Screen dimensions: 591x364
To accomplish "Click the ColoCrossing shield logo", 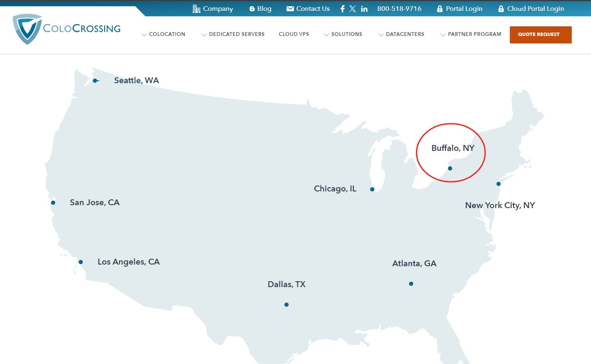I will click(x=27, y=29).
